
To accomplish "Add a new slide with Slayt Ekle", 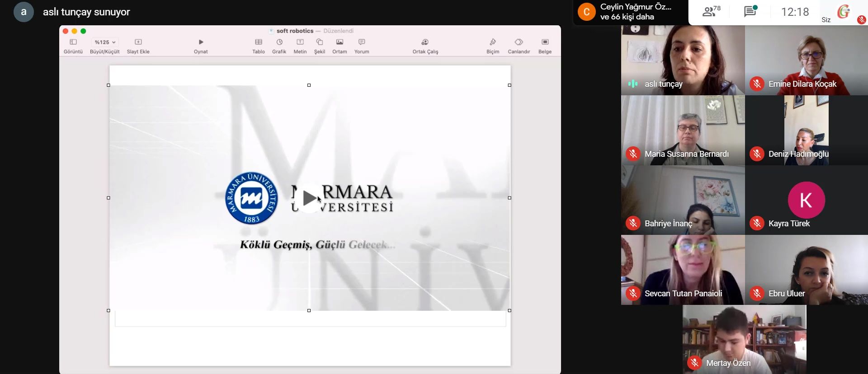I will pos(138,46).
